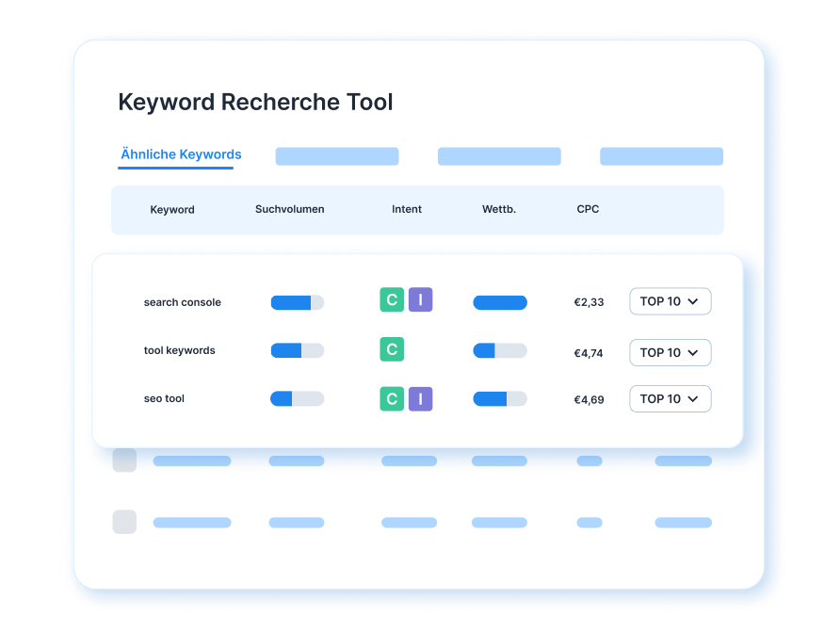Click the search volume bar for seo tool
The image size is (840, 629).
pyautogui.click(x=298, y=398)
